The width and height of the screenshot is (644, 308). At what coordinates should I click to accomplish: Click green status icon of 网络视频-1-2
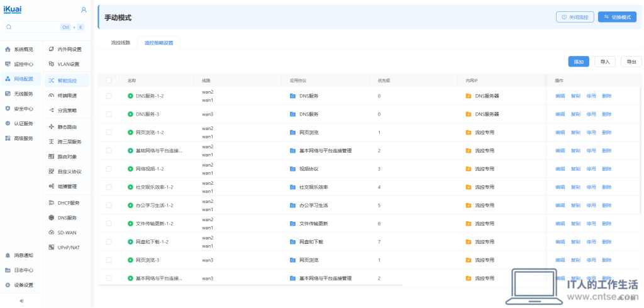(131, 169)
